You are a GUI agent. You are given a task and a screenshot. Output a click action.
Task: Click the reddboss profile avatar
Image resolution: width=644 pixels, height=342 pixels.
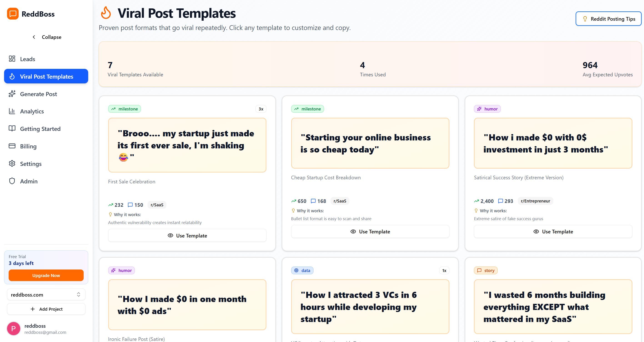[13, 328]
